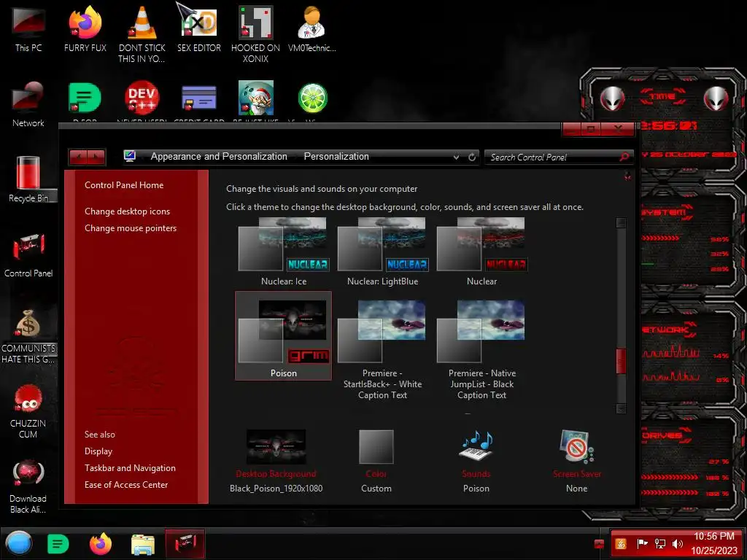
Task: Select the money bag desktop icon
Action: coord(28,336)
